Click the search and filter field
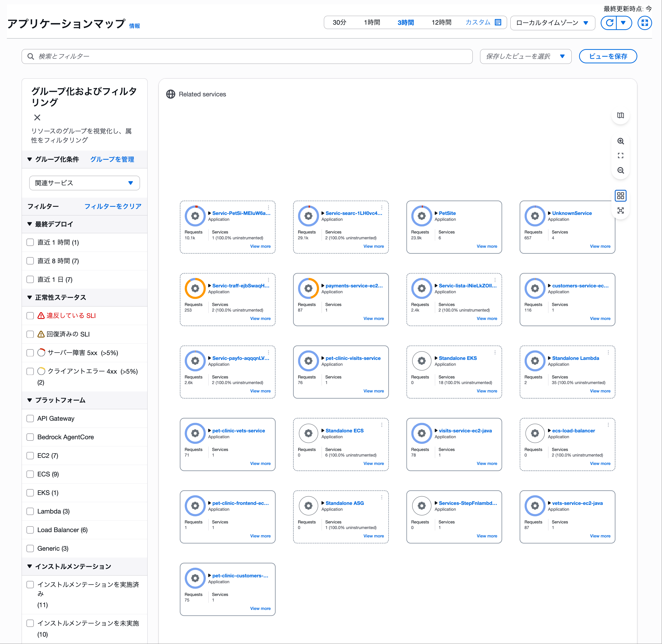The height and width of the screenshot is (644, 662). pyautogui.click(x=247, y=56)
